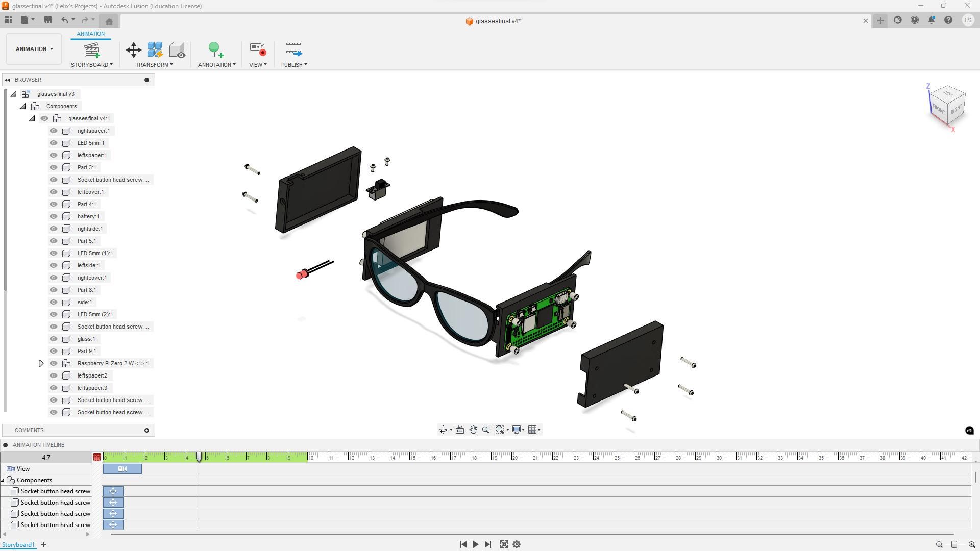Click the Auto Explode icon in Transform
Image resolution: width=980 pixels, height=551 pixels.
click(x=155, y=49)
